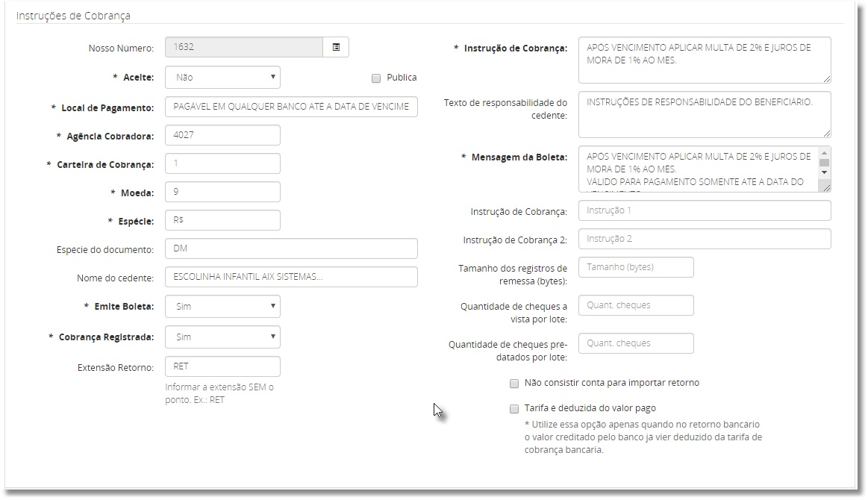This screenshot has height=500, width=868.
Task: Click the Quantidade de cheques pré-datados field
Action: pos(636,343)
